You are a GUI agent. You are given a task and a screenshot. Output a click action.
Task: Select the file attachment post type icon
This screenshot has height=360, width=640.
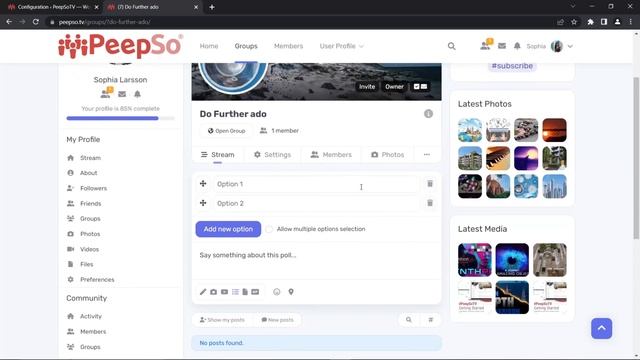pyautogui.click(x=245, y=292)
